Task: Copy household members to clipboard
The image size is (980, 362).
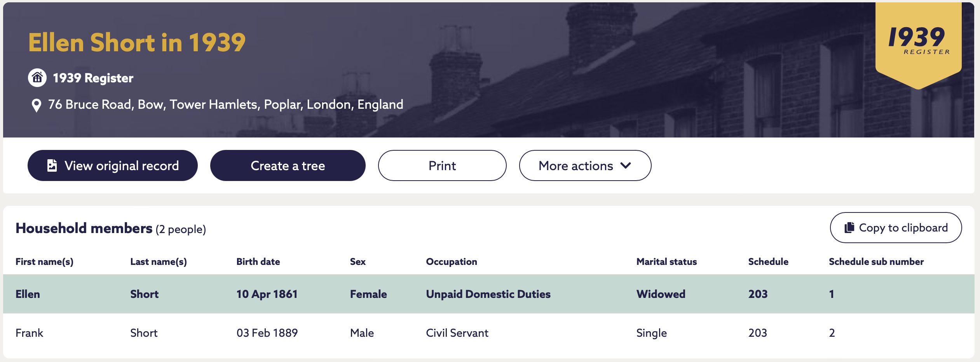Action: pyautogui.click(x=896, y=228)
